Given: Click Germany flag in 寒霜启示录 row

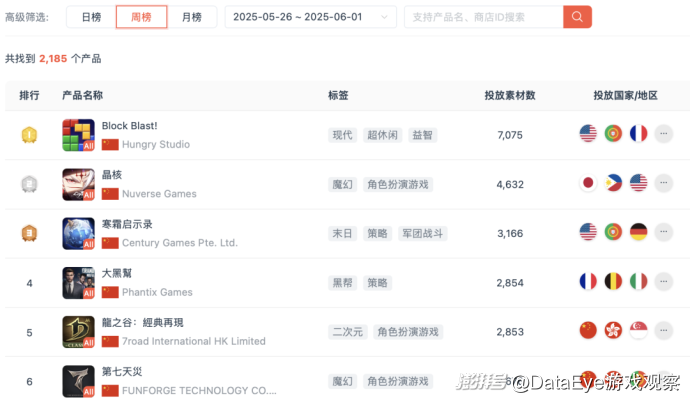Looking at the screenshot, I should [x=639, y=232].
